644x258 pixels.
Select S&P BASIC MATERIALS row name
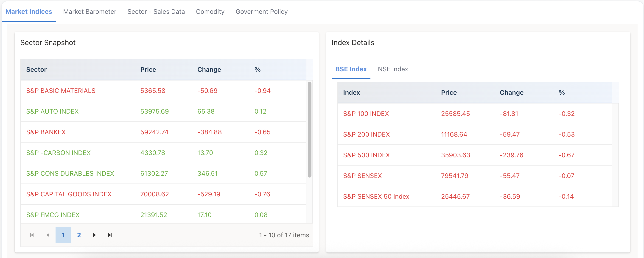(61, 91)
